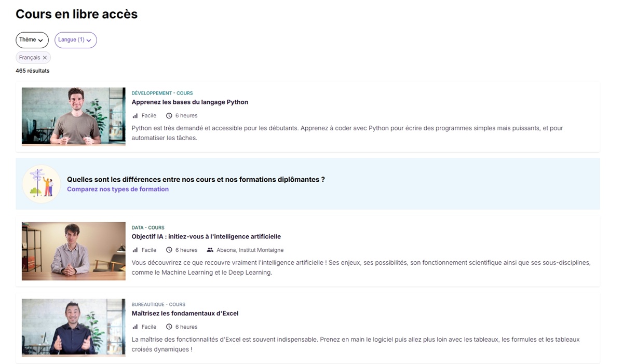Follow the Comparez nos types de formation link
623x364 pixels.
[x=117, y=190]
